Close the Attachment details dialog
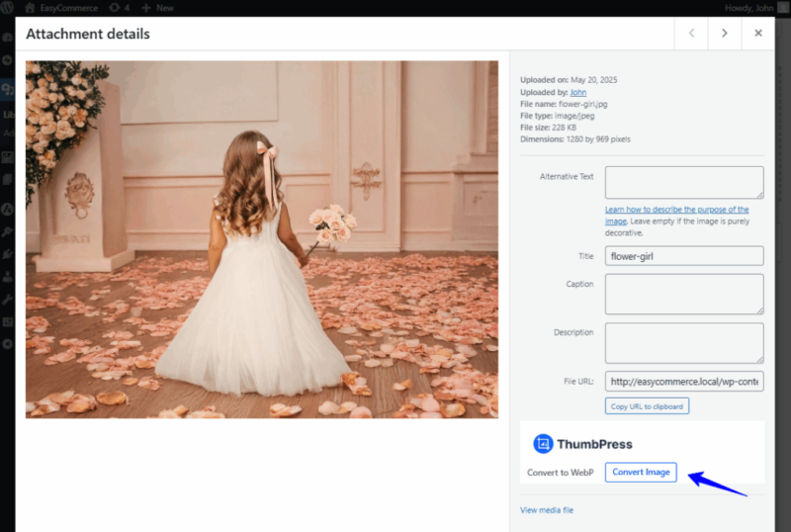The width and height of the screenshot is (791, 532). coord(758,33)
